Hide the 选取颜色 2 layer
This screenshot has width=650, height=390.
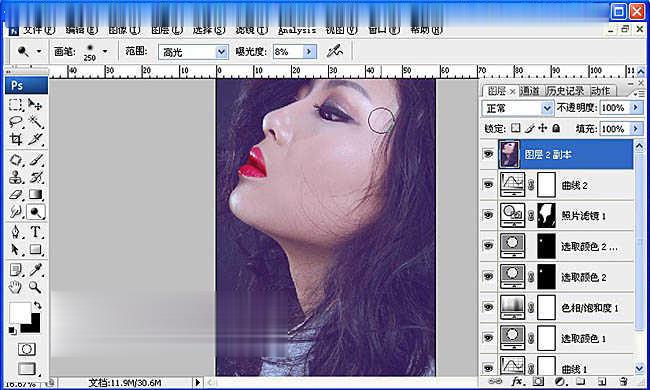[489, 276]
